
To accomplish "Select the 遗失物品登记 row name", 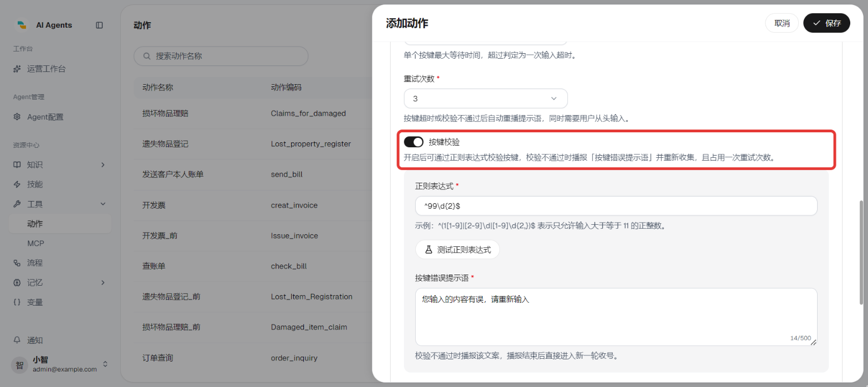I will (166, 144).
